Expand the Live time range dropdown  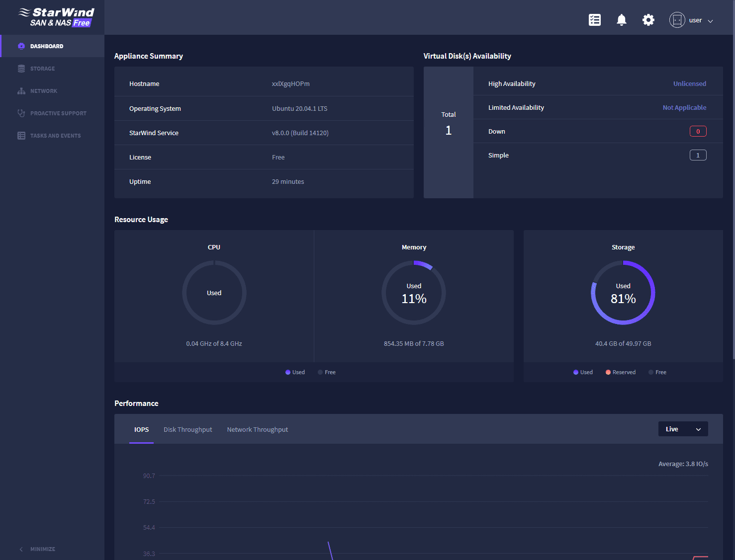683,429
